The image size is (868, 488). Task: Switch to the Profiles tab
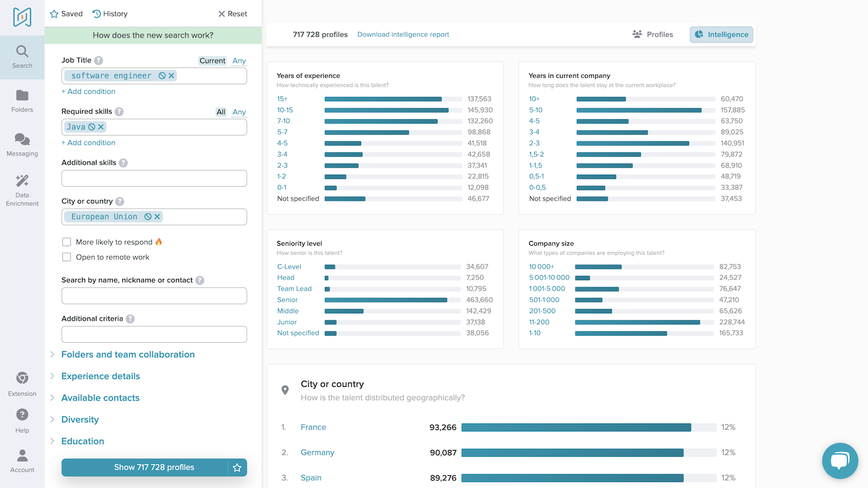pyautogui.click(x=653, y=35)
